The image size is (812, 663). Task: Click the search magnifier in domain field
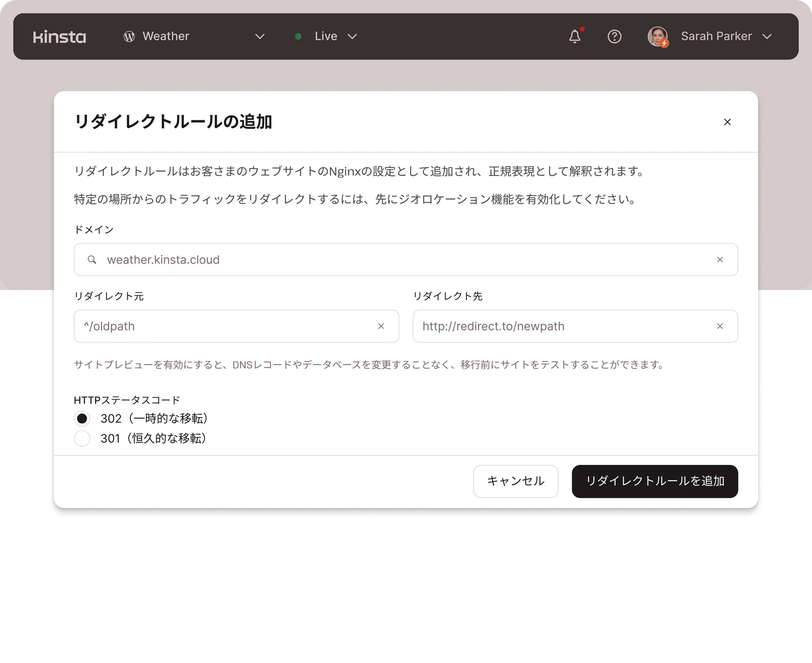pos(92,260)
